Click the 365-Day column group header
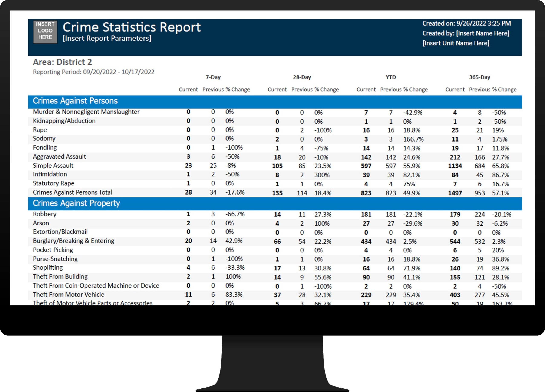The width and height of the screenshot is (545, 392). point(479,77)
